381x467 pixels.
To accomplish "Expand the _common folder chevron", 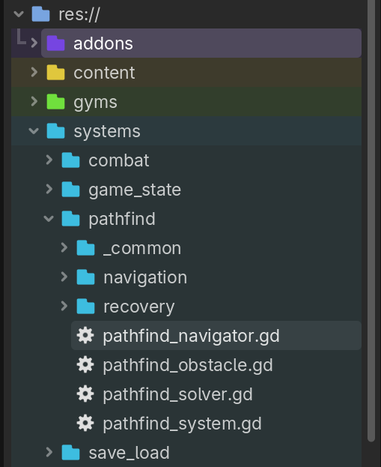I will coord(64,248).
